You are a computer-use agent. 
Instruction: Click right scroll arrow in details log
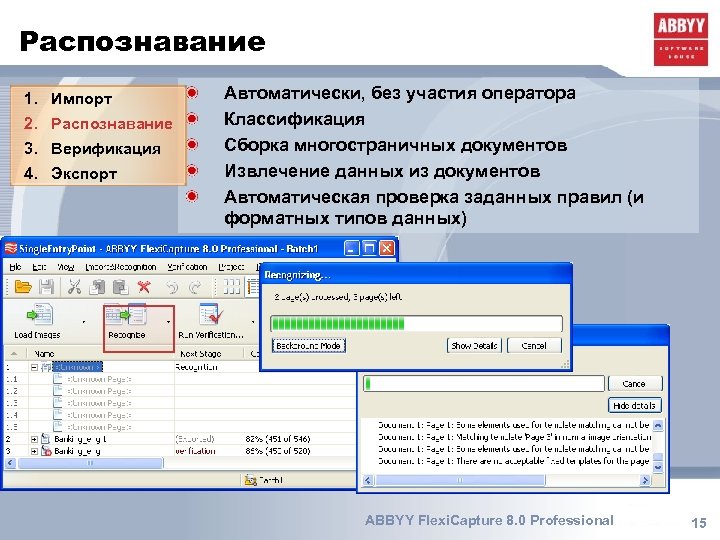tap(646, 480)
